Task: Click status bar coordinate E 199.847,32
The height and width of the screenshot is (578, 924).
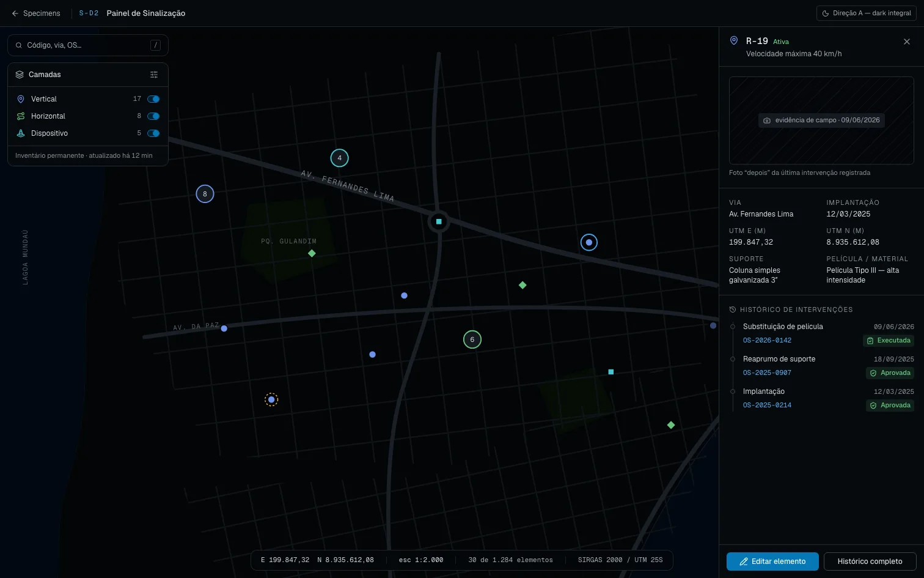Action: point(285,560)
